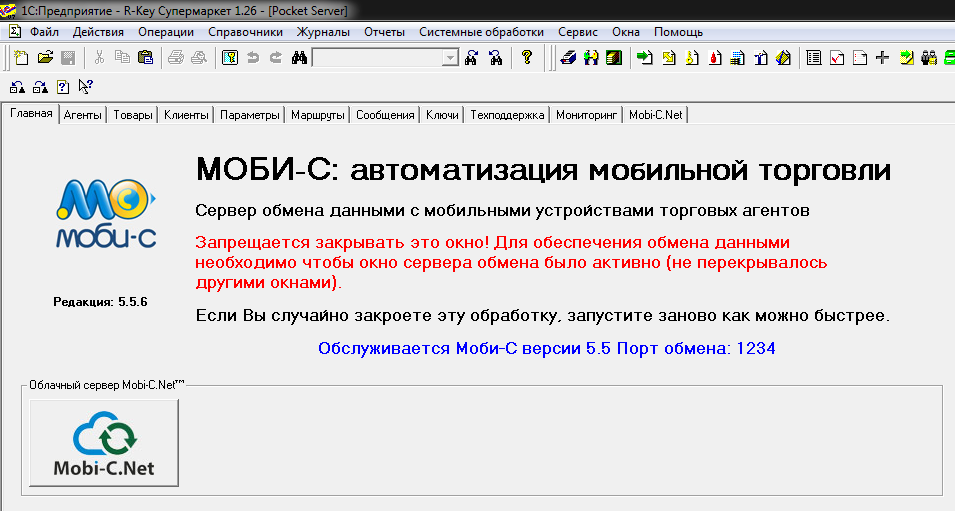The image size is (955, 511).
Task: Click the Моби-С logo image
Action: [106, 213]
